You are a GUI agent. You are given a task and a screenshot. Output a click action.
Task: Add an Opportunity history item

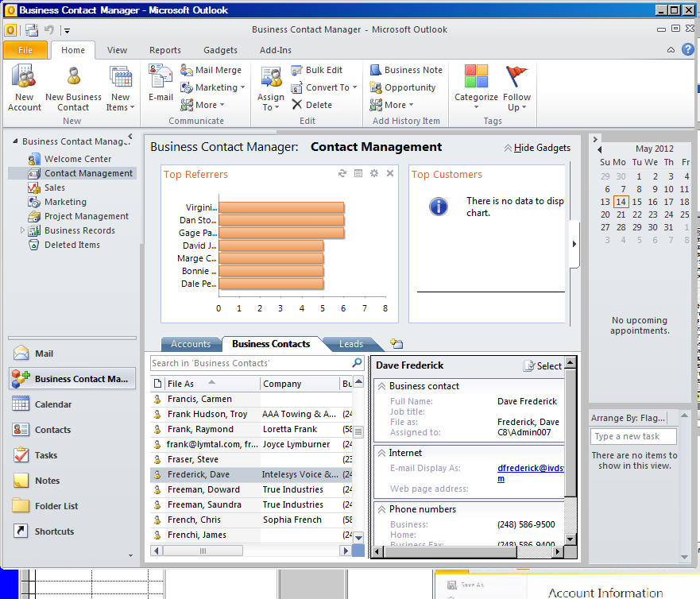click(402, 87)
